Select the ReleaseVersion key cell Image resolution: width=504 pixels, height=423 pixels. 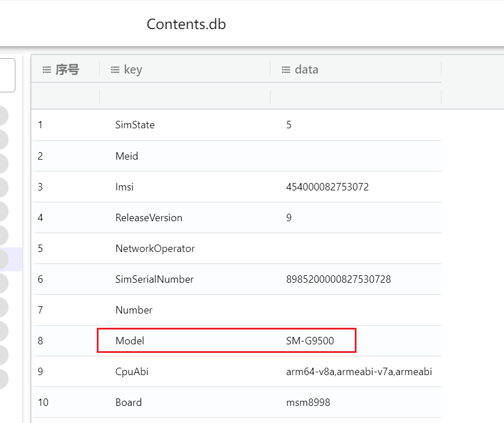click(149, 218)
